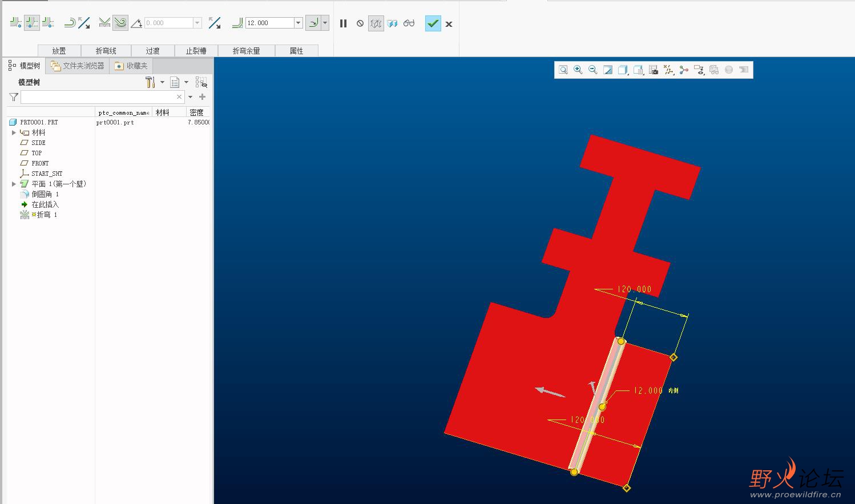Click the ptc_common_name column header

124,112
